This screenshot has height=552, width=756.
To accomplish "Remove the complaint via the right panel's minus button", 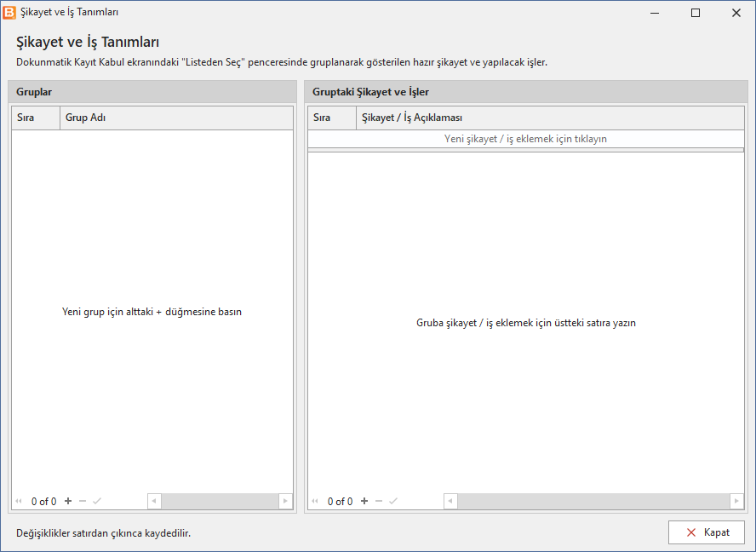I will point(379,501).
